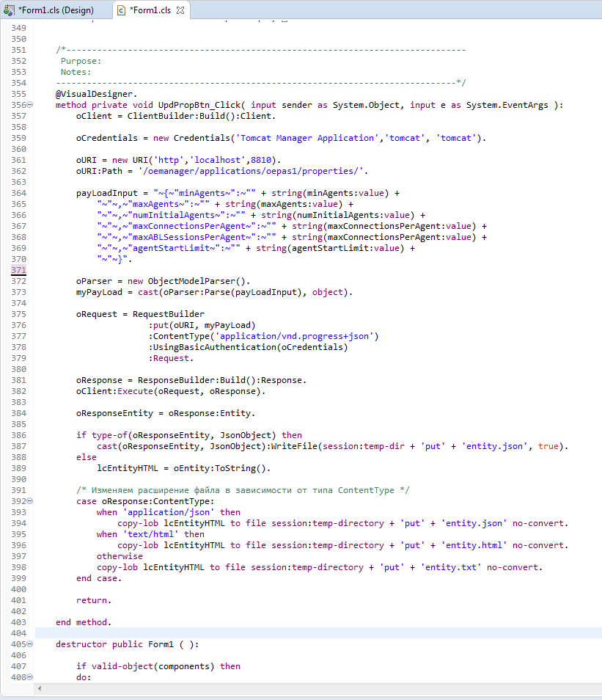The width and height of the screenshot is (602, 700).
Task: Click ':put(oURI, myPayLoad)' line
Action: tap(202, 326)
